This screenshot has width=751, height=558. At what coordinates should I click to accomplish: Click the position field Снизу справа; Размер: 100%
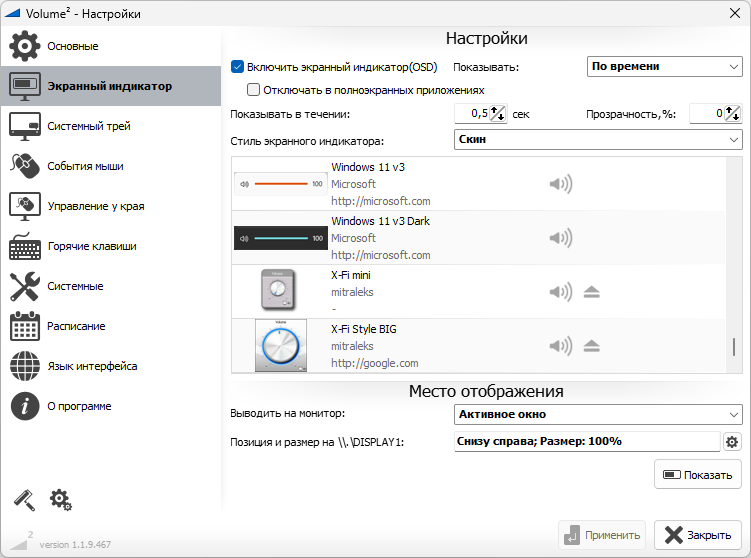[x=587, y=442]
